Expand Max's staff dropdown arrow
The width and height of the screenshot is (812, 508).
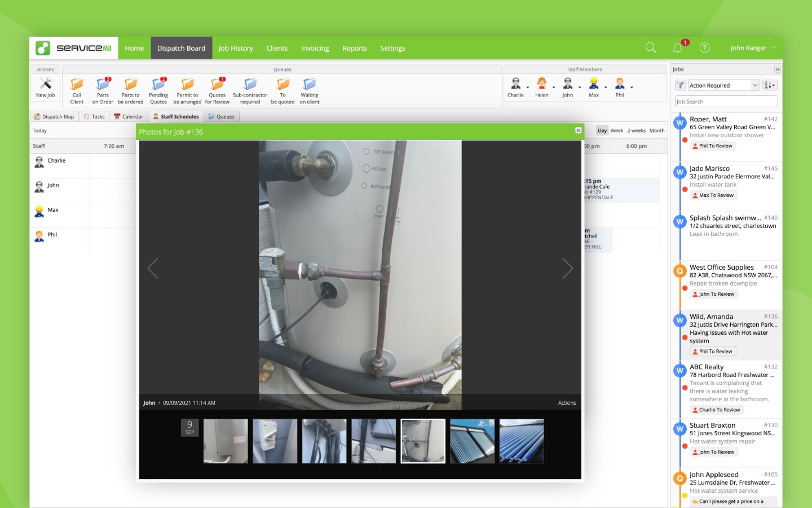click(606, 87)
